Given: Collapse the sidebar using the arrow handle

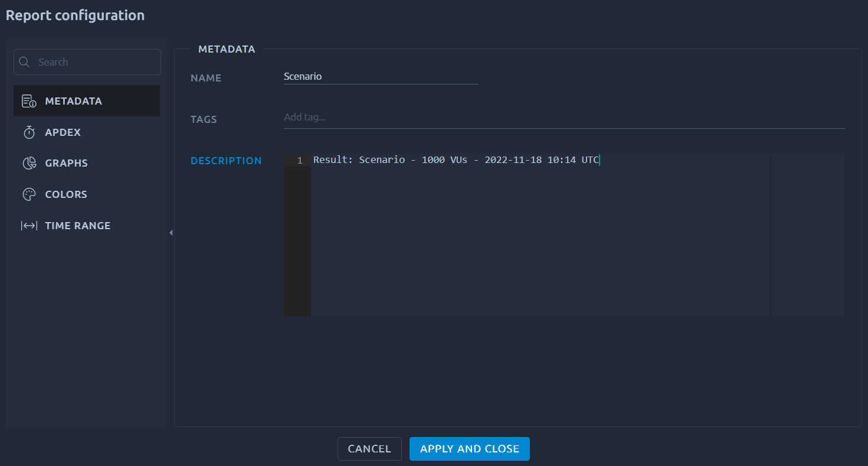Looking at the screenshot, I should (x=171, y=233).
